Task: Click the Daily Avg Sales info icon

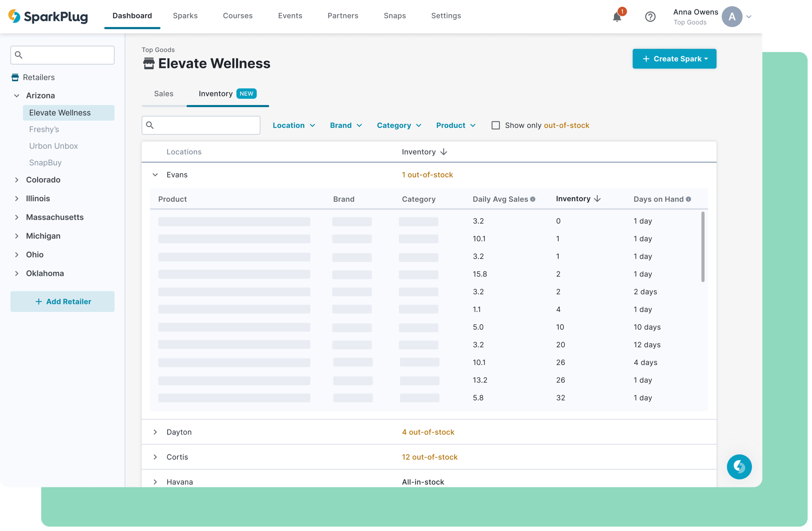Action: click(x=533, y=199)
